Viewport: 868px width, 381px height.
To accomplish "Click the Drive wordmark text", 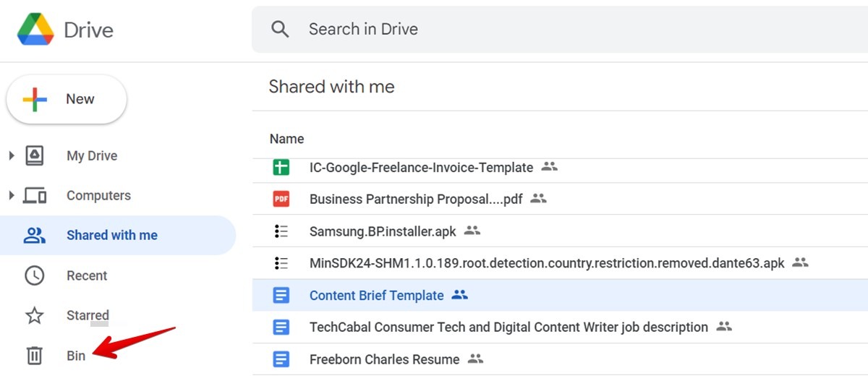I will point(88,30).
